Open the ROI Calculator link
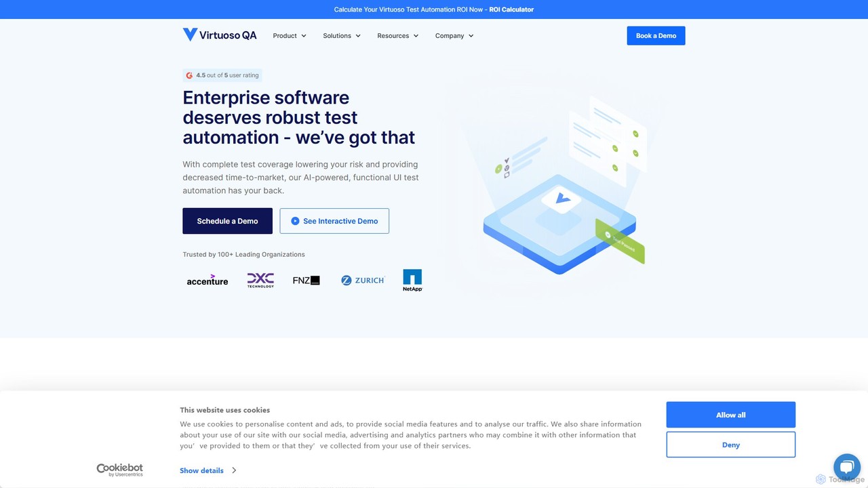 511,9
